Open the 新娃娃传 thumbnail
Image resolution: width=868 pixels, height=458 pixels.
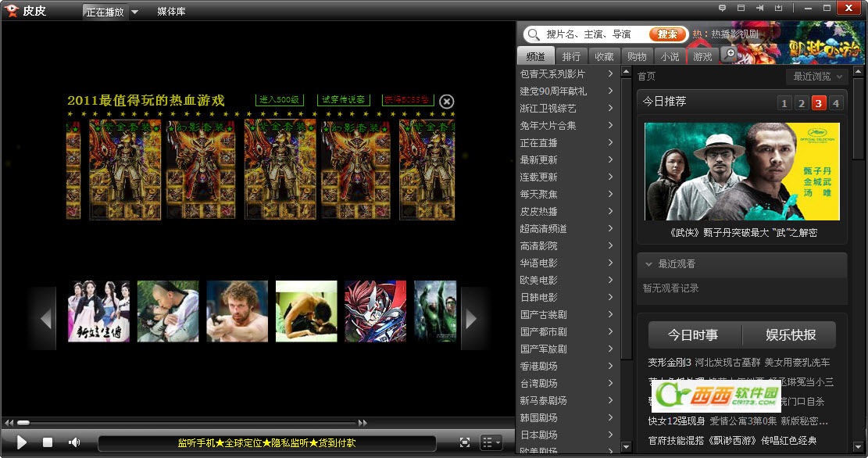(98, 311)
